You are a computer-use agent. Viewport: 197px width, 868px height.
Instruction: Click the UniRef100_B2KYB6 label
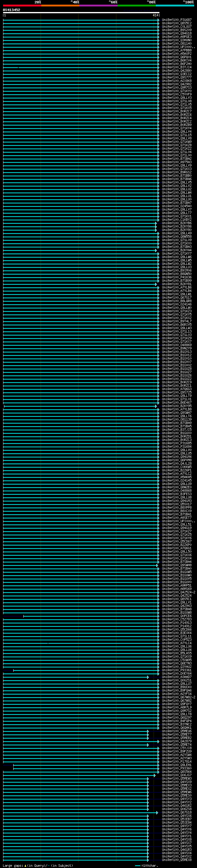pyautogui.click(x=176, y=223)
